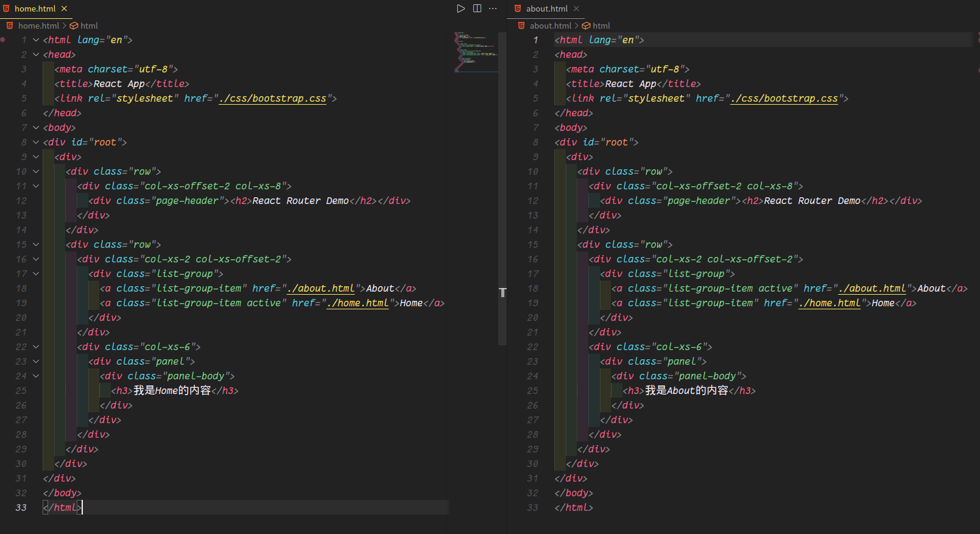Collapse the body tag fold arrow on line 7

pos(36,128)
